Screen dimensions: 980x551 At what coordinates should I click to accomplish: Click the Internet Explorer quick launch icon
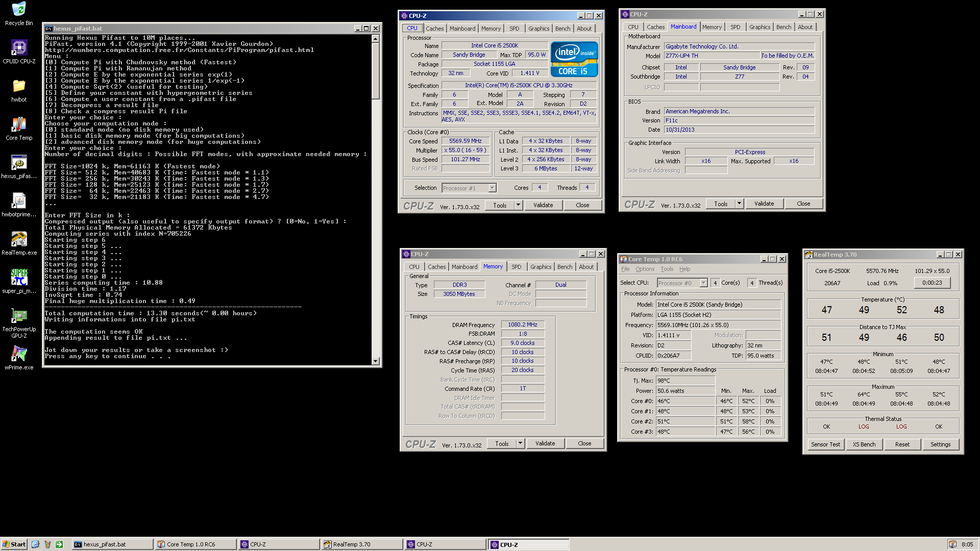(x=35, y=544)
